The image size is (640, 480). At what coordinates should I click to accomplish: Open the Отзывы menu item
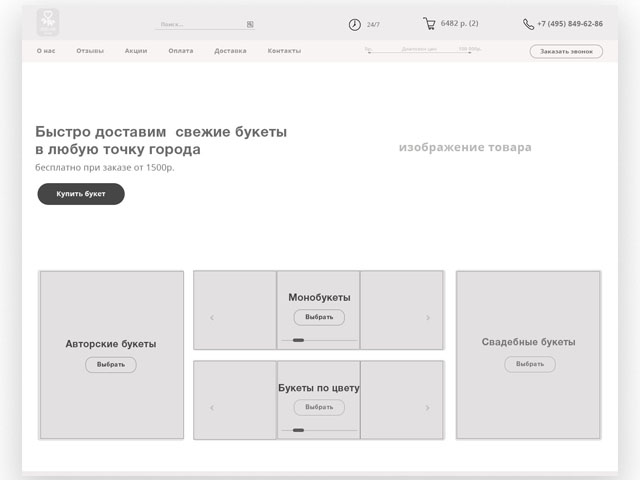90,51
